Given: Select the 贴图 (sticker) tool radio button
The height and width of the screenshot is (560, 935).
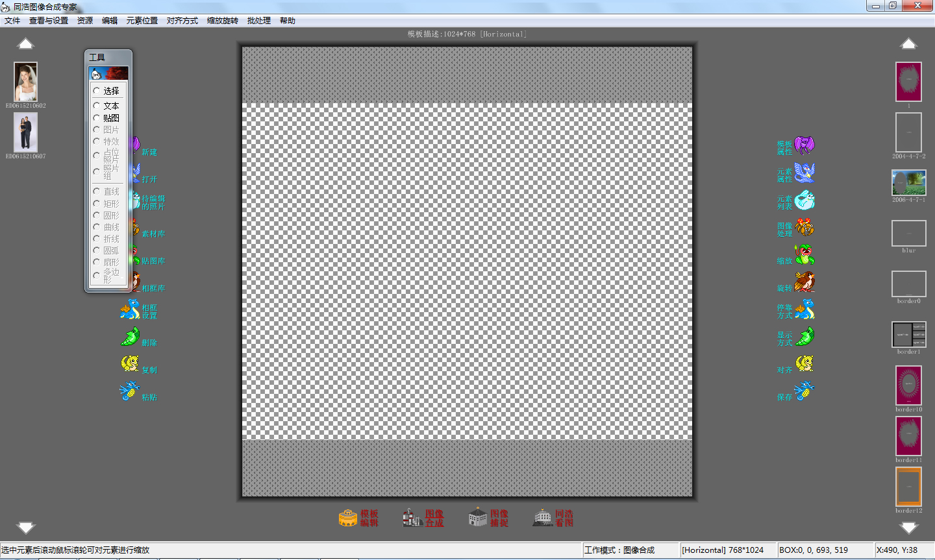Looking at the screenshot, I should point(97,118).
